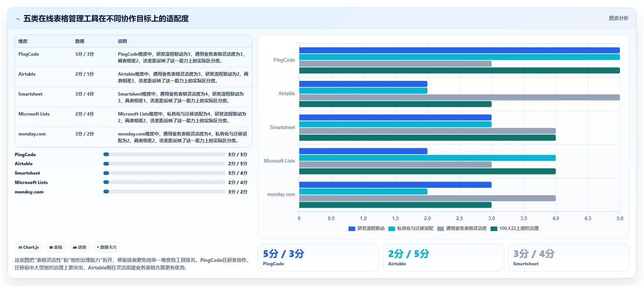Click the Airtable progress bar
644x286 pixels.
[x=164, y=164]
